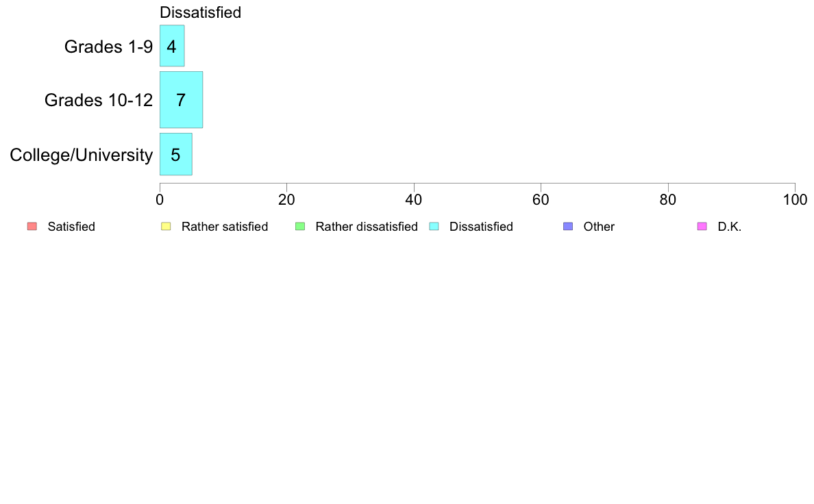Select the blue Other legend swatch
The height and width of the screenshot is (504, 814).
click(567, 227)
